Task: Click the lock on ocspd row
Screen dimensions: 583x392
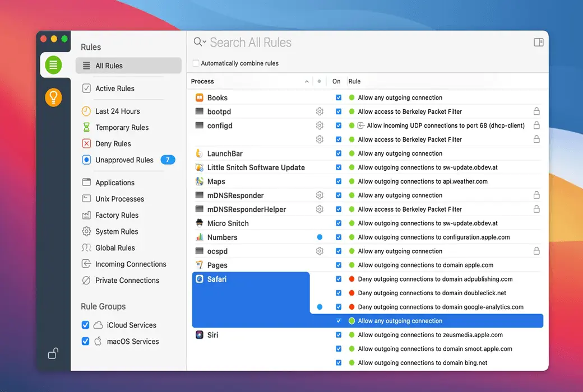Action: (x=536, y=251)
